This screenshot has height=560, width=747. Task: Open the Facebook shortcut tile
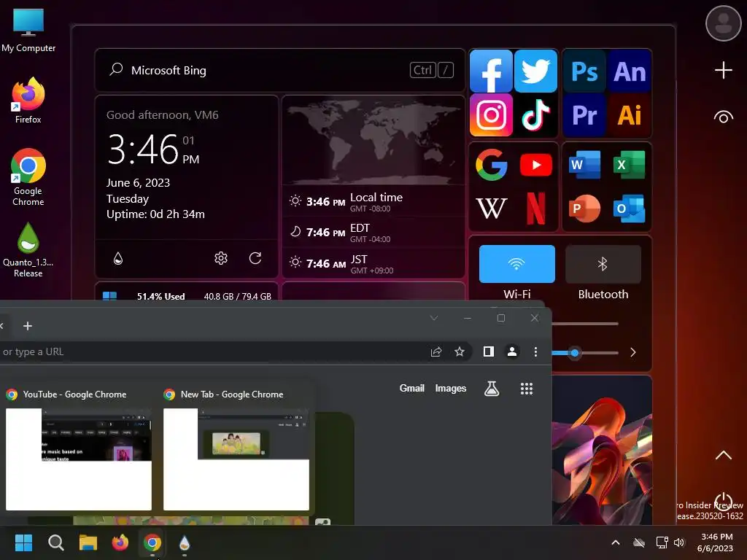491,71
